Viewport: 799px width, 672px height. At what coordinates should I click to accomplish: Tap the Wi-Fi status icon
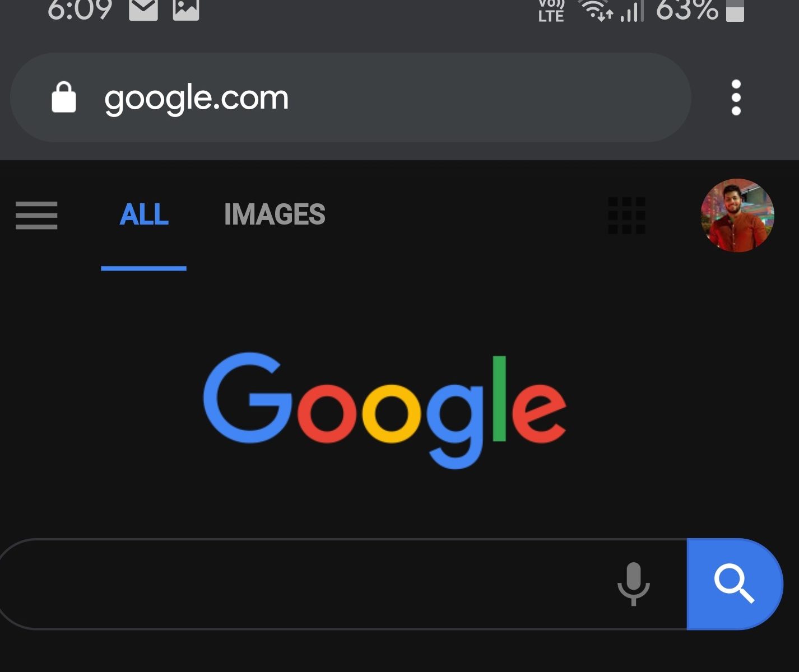[x=596, y=10]
